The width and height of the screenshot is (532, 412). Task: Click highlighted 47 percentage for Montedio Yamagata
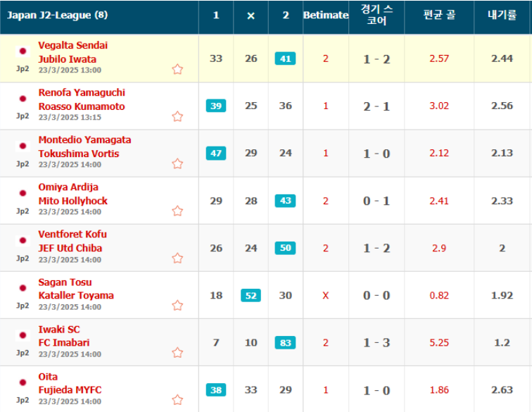(x=216, y=153)
